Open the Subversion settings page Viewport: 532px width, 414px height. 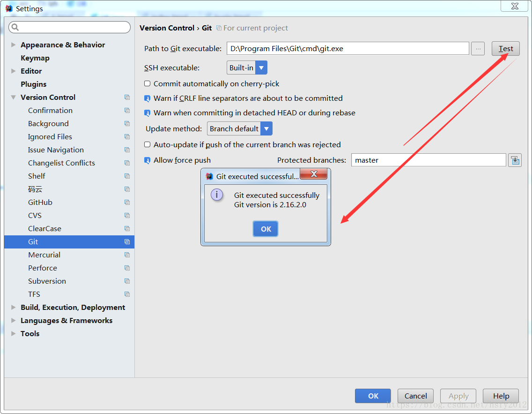(47, 281)
